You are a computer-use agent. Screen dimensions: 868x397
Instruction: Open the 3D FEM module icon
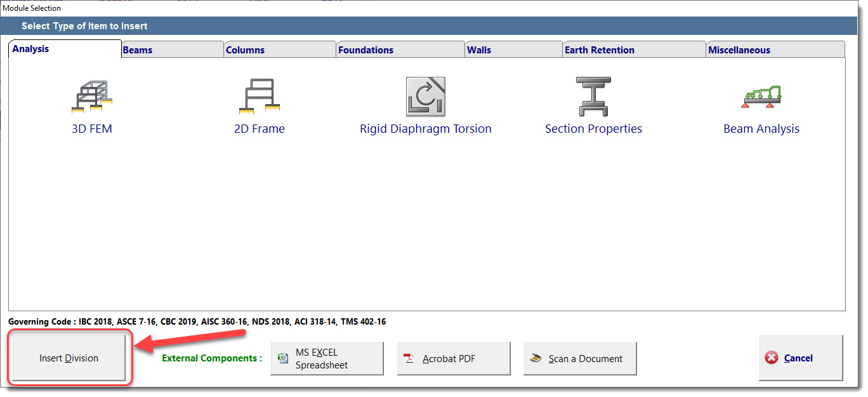point(91,97)
